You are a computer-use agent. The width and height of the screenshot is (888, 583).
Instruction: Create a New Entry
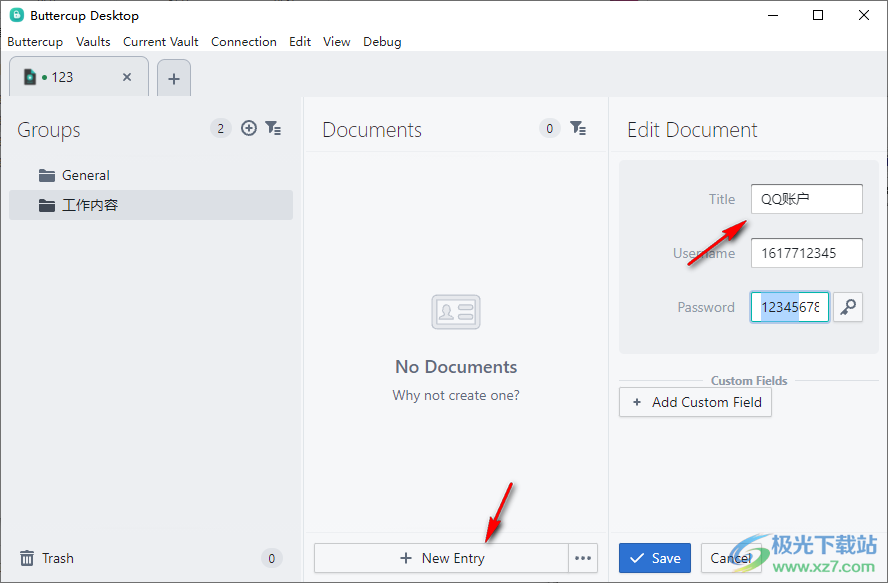click(442, 558)
